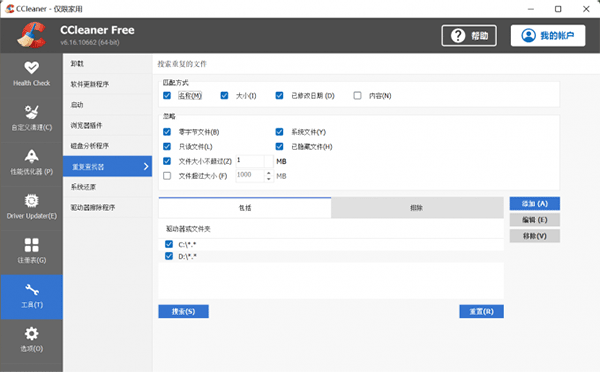Toggle 零字节文件(B) zero byte files
This screenshot has width=600, height=372.
tap(167, 132)
